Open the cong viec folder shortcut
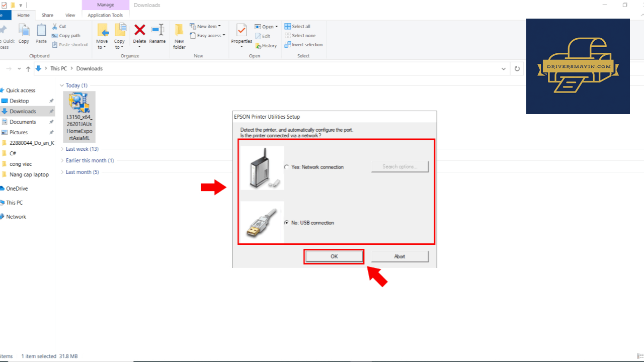The image size is (644, 362). pos(20,164)
